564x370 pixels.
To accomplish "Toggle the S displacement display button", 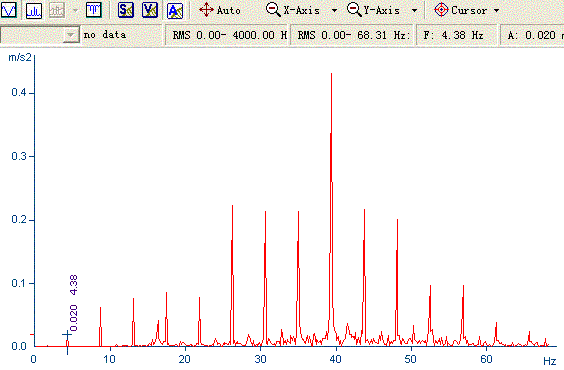I will pyautogui.click(x=126, y=10).
